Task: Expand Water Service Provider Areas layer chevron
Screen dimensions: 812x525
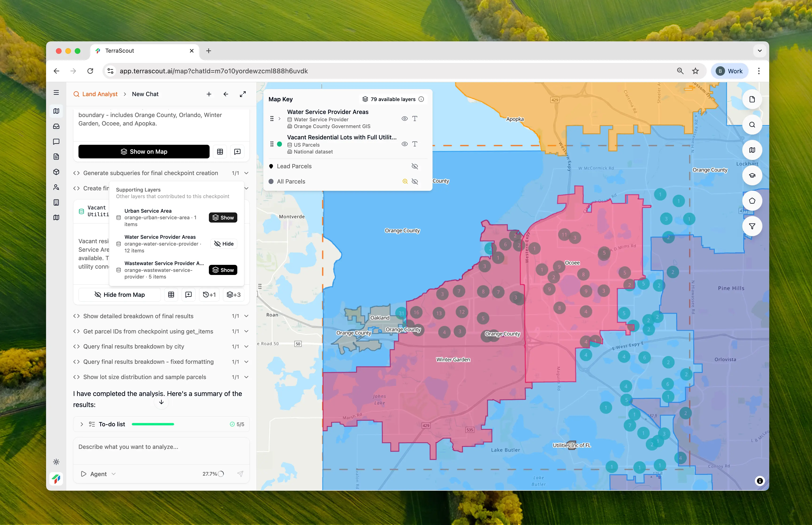Action: (x=280, y=119)
